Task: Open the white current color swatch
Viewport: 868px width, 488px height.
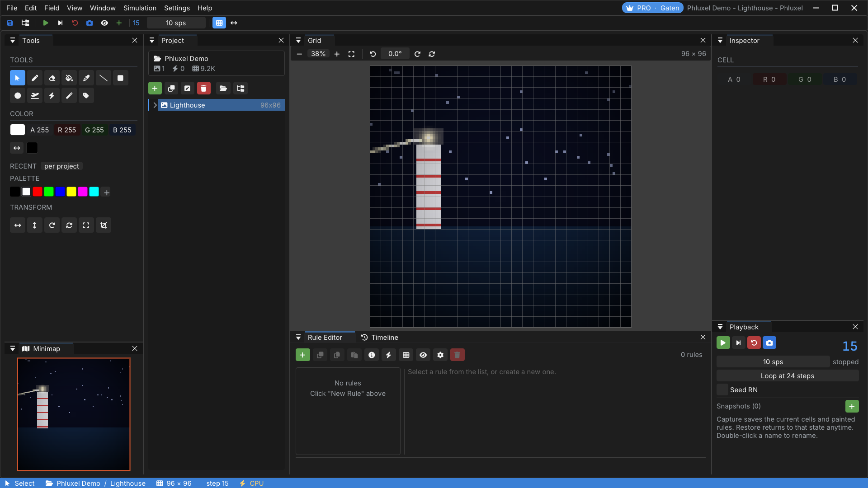Action: tap(18, 130)
